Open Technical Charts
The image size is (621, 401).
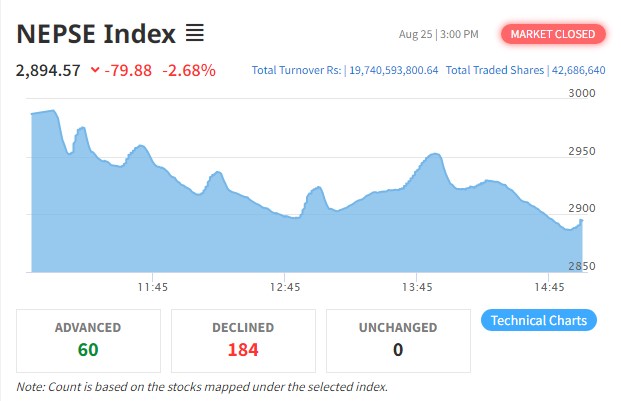tap(540, 320)
